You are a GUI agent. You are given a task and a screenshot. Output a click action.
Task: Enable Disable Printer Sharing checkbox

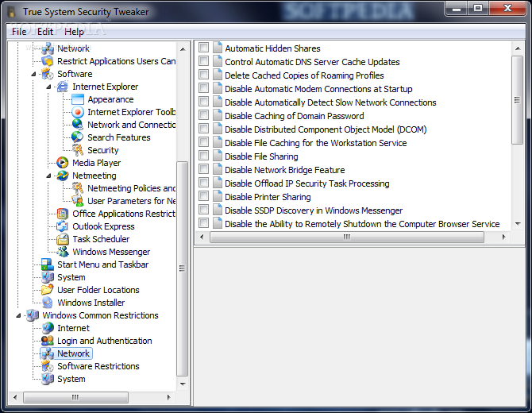click(203, 196)
